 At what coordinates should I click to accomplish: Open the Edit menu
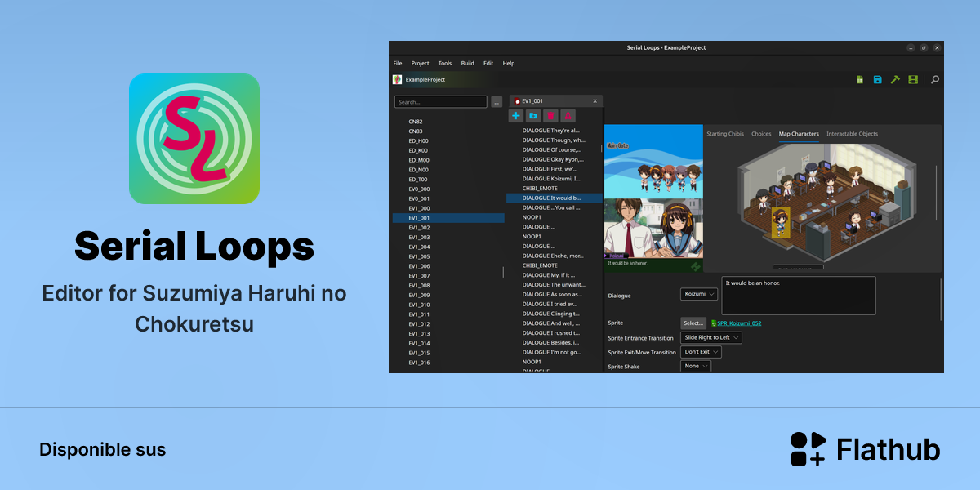point(488,63)
